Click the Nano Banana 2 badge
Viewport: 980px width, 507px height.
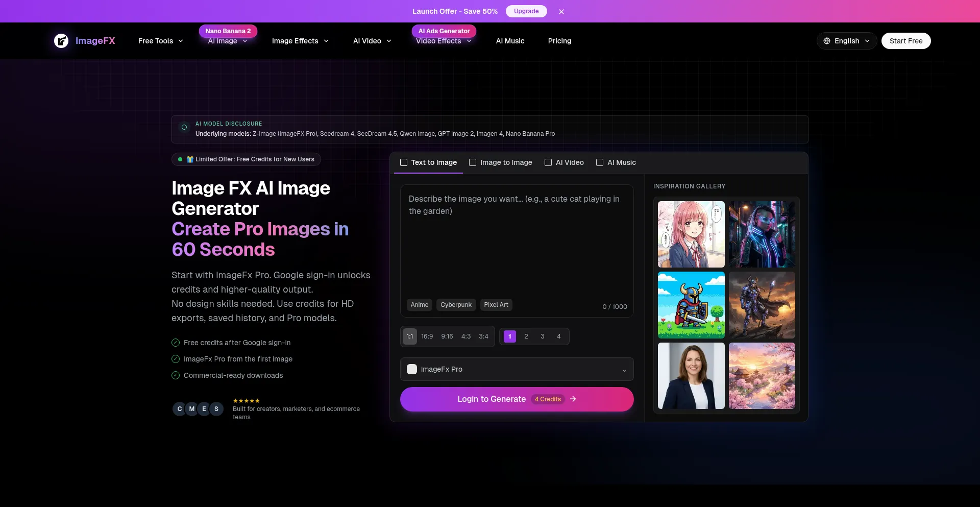click(x=228, y=31)
